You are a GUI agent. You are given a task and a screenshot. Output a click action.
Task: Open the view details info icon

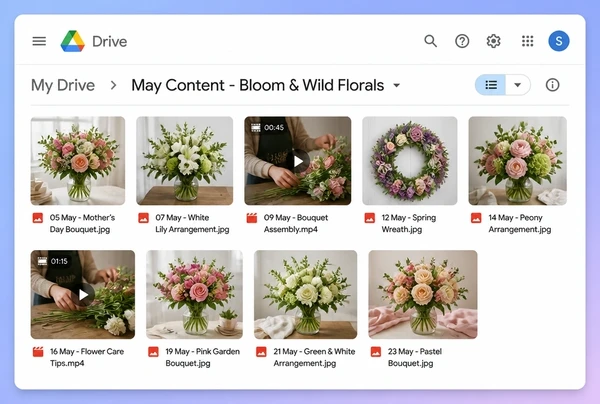coord(552,85)
